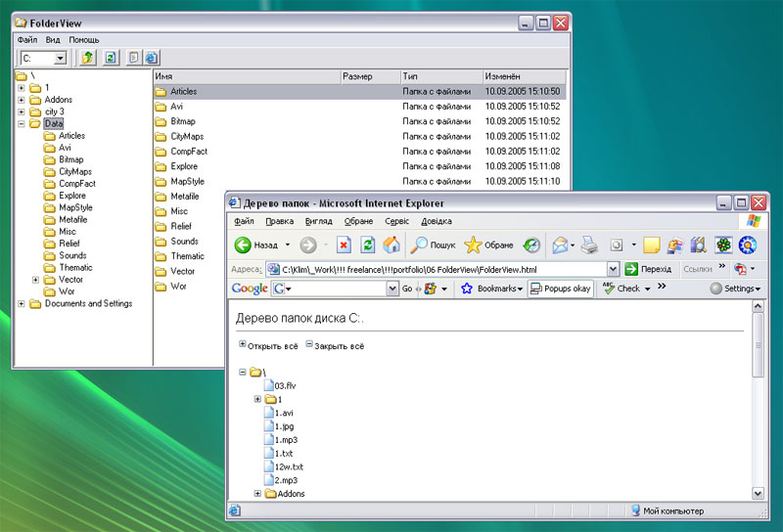Click scroll down arrow on IE page

tap(758, 494)
